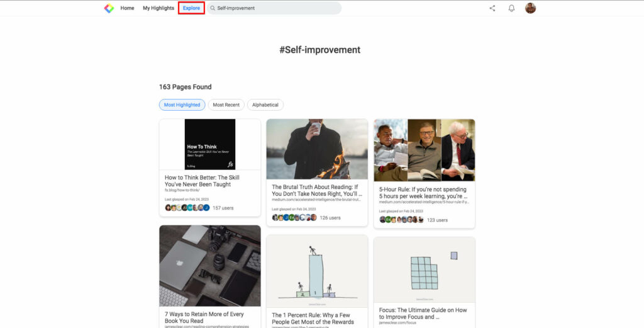Click user avatars on Brutal Truth card
This screenshot has height=328, width=644.
294,218
